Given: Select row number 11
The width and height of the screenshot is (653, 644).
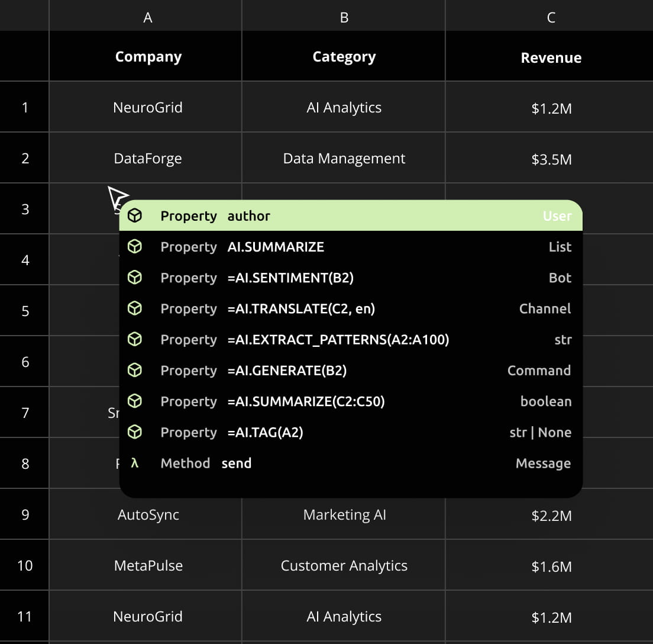Looking at the screenshot, I should click(25, 615).
